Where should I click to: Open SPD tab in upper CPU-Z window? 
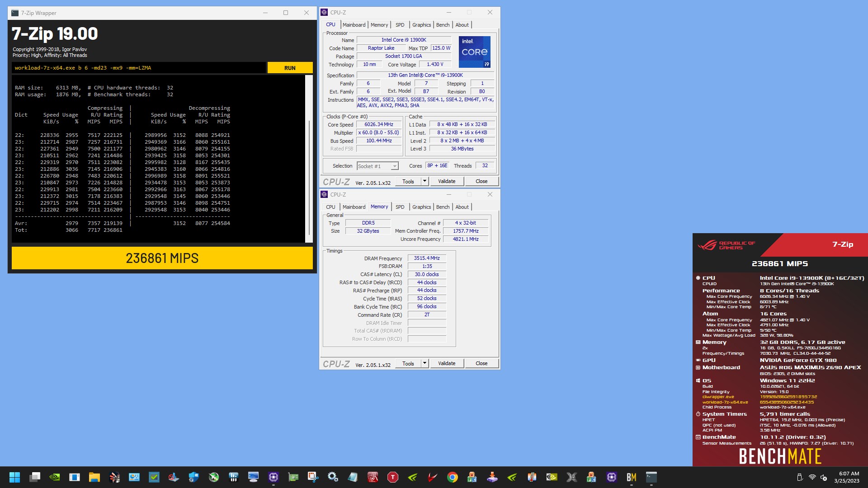(400, 25)
